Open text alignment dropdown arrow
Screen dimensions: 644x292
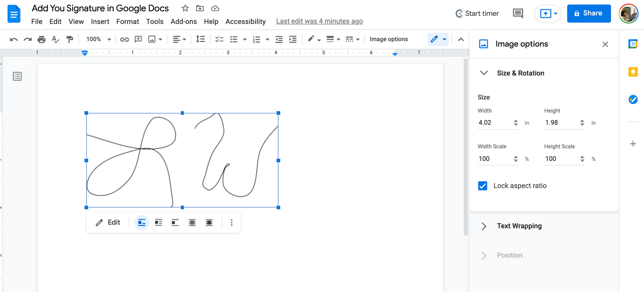coord(184,39)
